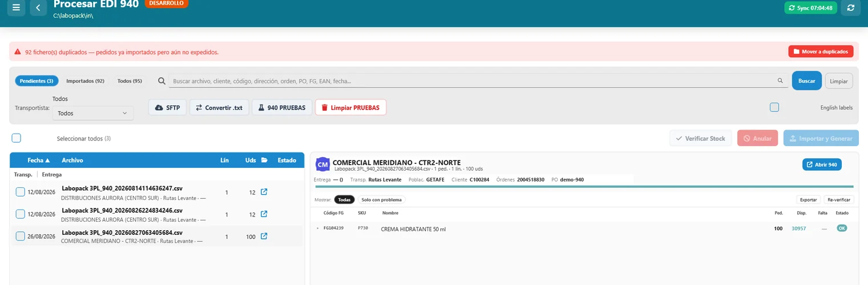Click product name CREMA HIDRATANTE 50 ml

click(x=413, y=228)
